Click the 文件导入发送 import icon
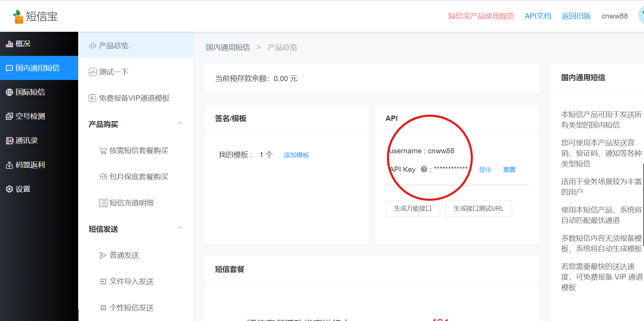 pos(103,282)
